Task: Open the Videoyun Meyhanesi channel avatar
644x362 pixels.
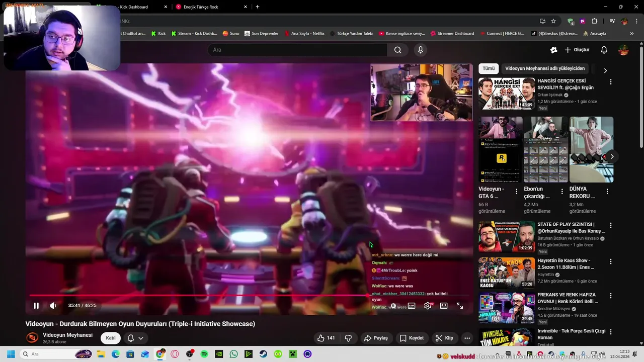Action: coord(32,338)
